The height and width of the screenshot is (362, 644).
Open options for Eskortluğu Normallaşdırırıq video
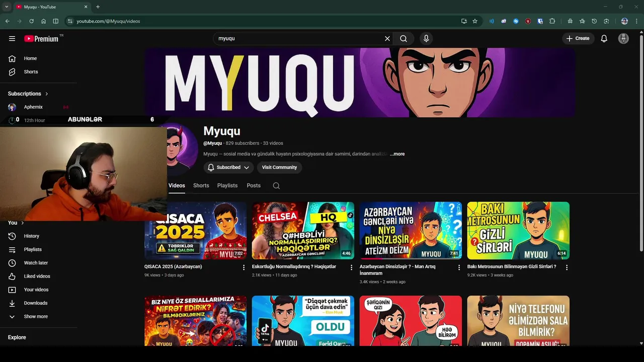352,267
